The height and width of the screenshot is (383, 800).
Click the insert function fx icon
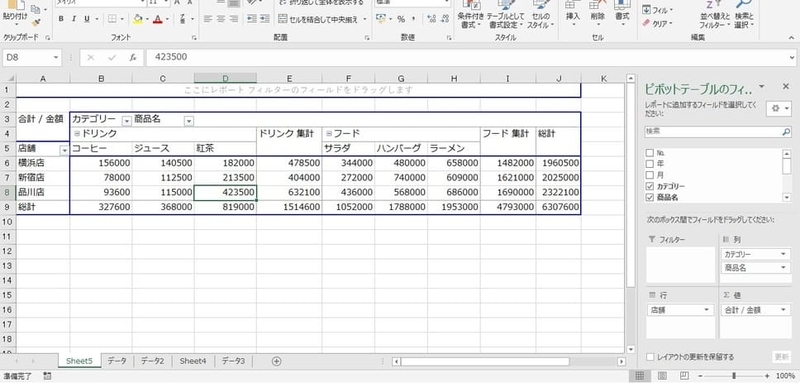[133, 58]
